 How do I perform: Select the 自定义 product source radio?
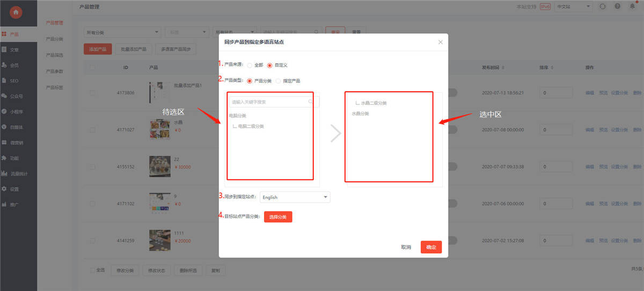(x=270, y=65)
